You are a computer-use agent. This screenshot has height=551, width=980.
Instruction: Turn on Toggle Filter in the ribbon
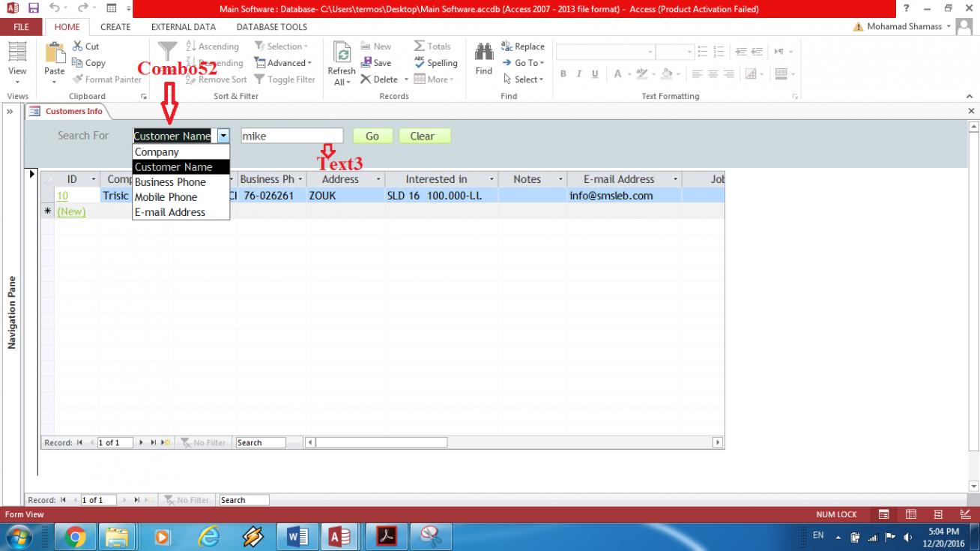point(285,79)
